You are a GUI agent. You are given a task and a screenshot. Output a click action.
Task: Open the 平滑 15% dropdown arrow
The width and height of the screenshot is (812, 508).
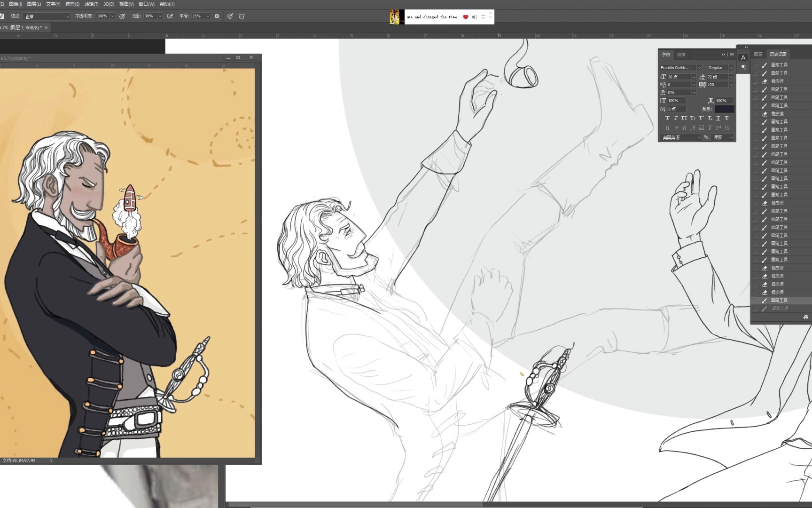[208, 16]
